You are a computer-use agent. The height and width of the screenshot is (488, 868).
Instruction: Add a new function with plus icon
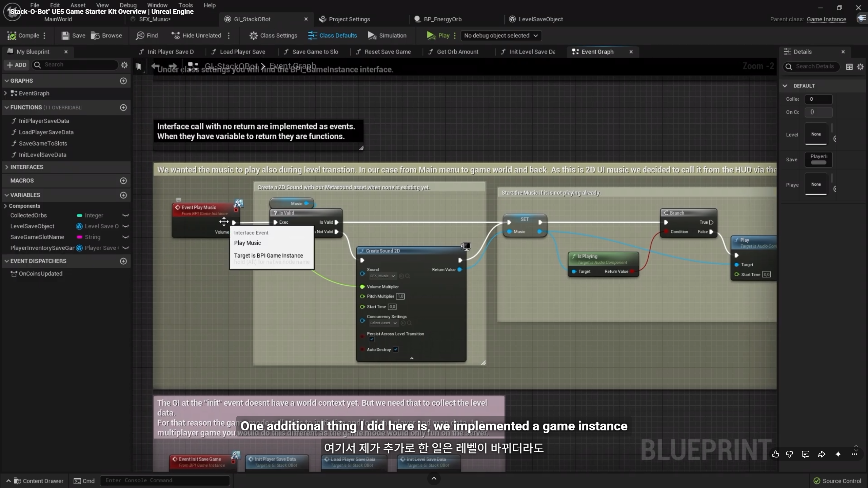pyautogui.click(x=123, y=107)
